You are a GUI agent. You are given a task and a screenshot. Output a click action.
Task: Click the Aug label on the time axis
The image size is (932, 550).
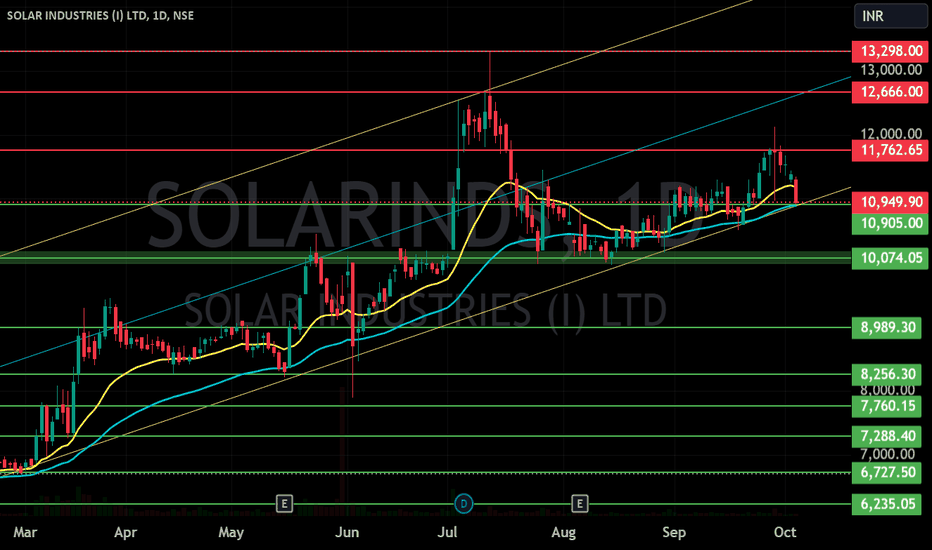coord(563,532)
